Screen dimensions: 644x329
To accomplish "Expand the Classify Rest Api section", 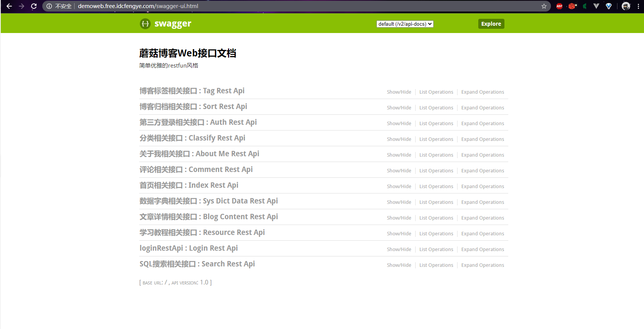I will click(x=192, y=138).
